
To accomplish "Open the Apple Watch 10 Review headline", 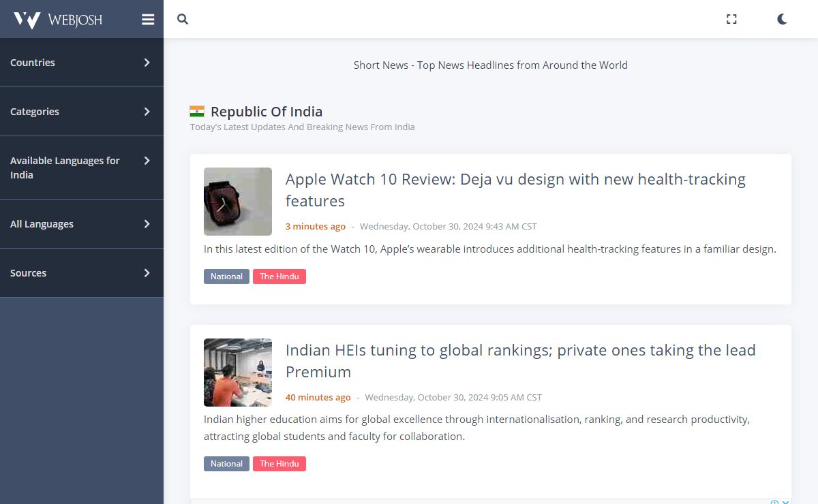I will pos(515,190).
